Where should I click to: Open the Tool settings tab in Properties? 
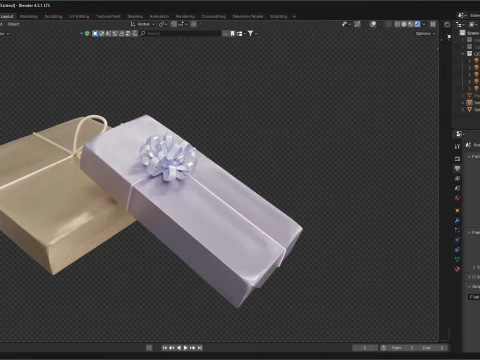(x=457, y=146)
